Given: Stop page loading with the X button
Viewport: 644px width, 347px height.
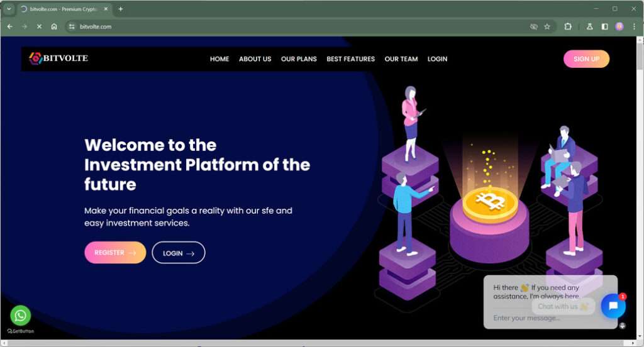Looking at the screenshot, I should (39, 26).
